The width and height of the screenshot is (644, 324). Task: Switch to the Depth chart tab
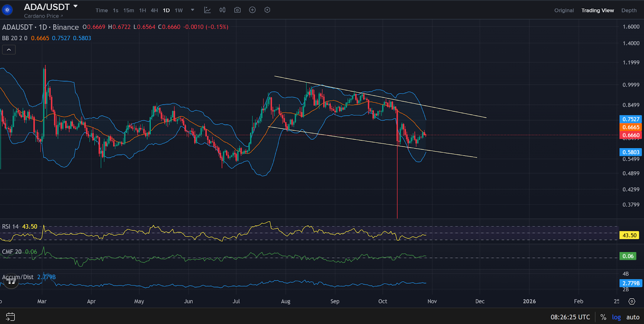coord(629,10)
